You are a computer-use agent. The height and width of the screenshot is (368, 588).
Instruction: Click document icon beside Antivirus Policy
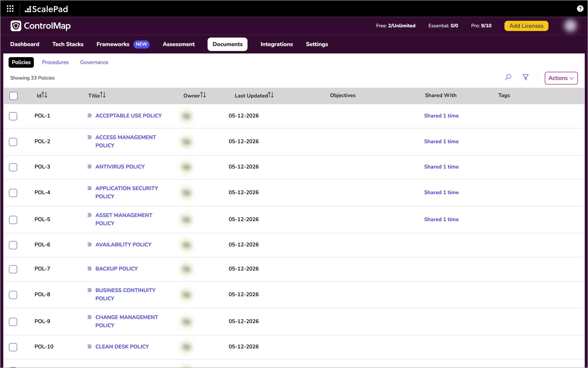(x=90, y=166)
